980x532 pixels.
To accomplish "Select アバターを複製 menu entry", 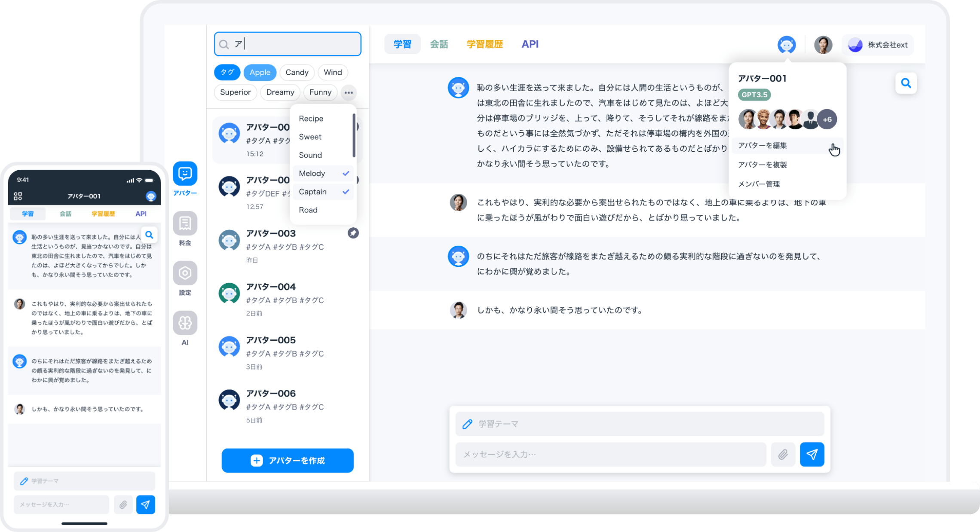I will click(762, 165).
